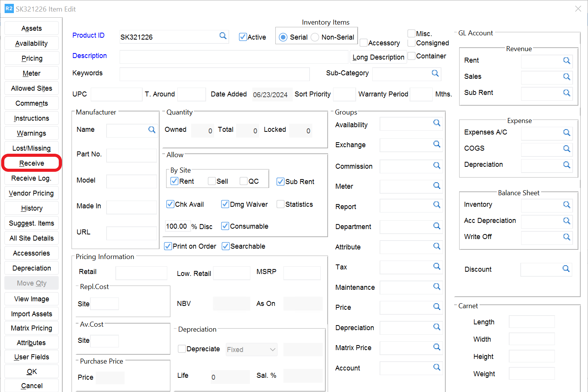Look up Meter group
Image resolution: width=588 pixels, height=392 pixels.
click(436, 186)
